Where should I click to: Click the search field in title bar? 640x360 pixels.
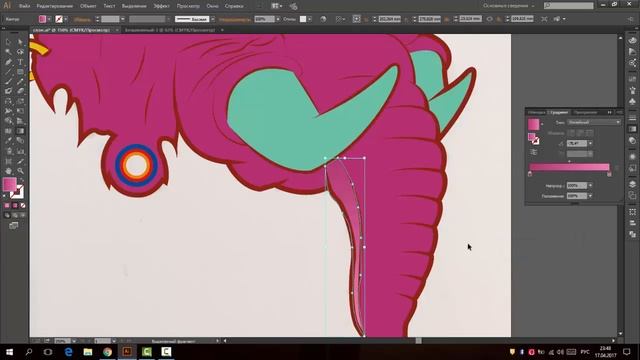(x=569, y=6)
